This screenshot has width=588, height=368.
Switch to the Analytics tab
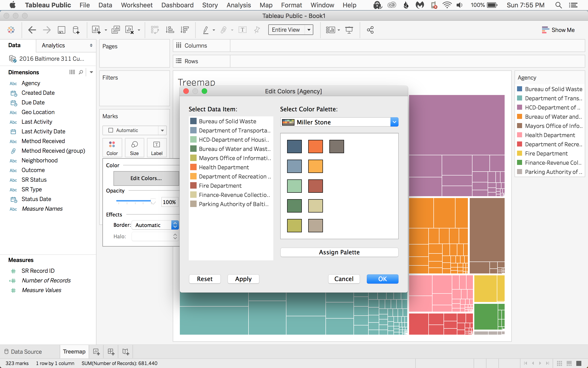pyautogui.click(x=53, y=46)
